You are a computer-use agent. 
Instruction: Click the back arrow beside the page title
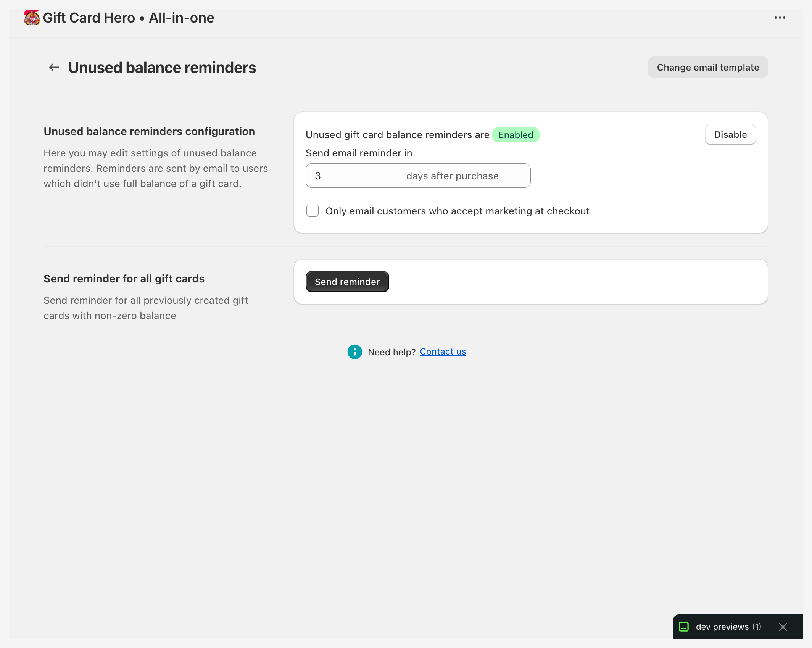(x=54, y=67)
